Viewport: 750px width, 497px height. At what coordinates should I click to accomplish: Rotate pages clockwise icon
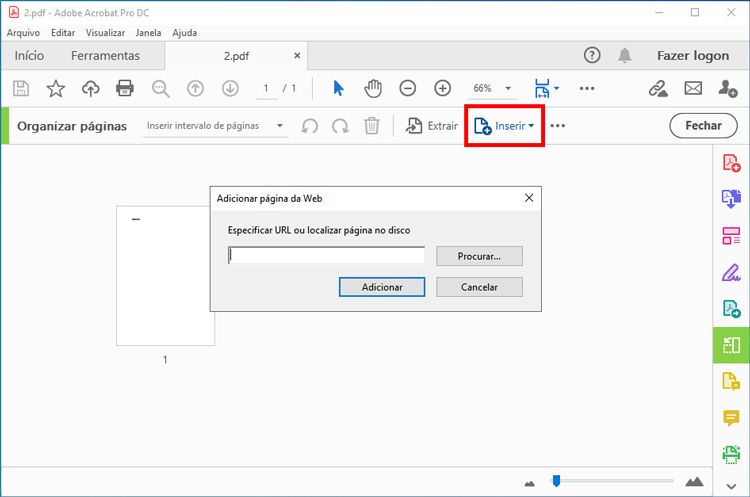pos(340,126)
